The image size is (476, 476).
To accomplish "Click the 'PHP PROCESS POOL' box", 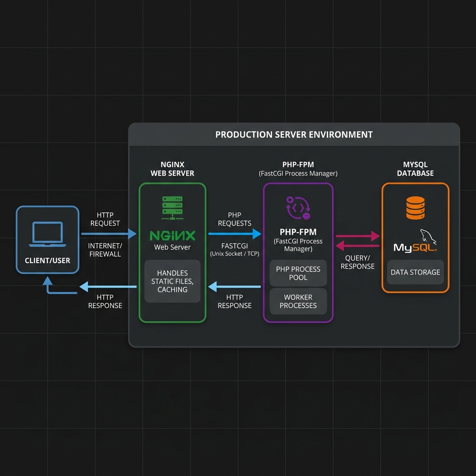I will tap(298, 273).
